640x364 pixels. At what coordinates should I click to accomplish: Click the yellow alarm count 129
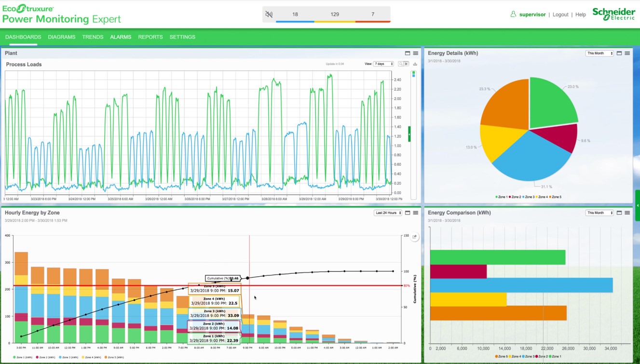335,14
